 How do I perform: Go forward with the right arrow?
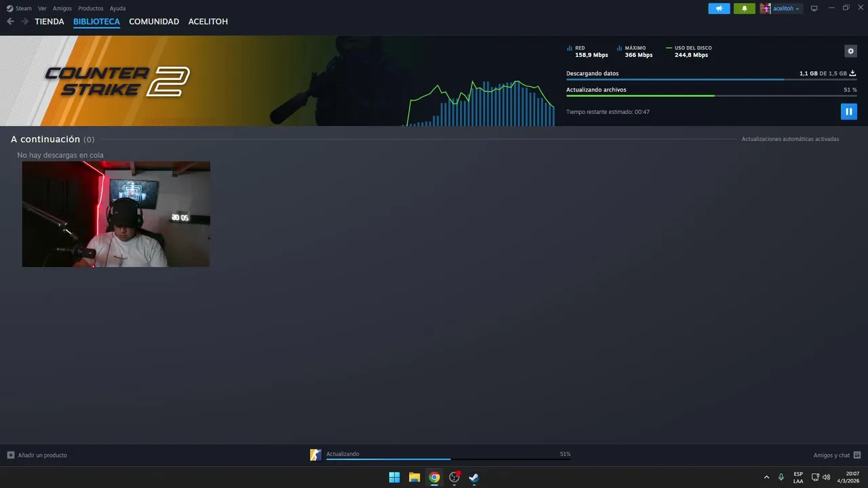(24, 22)
